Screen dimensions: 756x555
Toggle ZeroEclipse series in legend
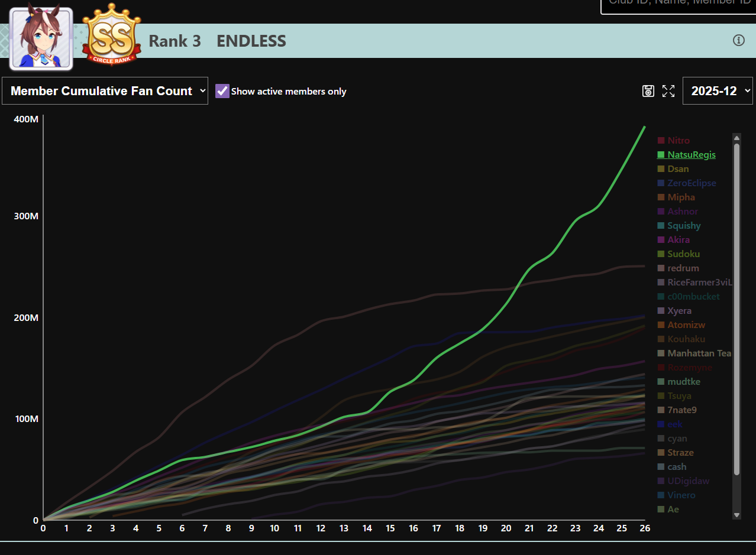click(x=687, y=183)
